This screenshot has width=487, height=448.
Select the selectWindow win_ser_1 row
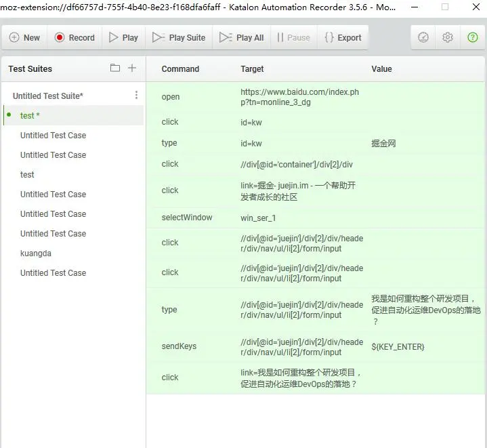(315, 218)
